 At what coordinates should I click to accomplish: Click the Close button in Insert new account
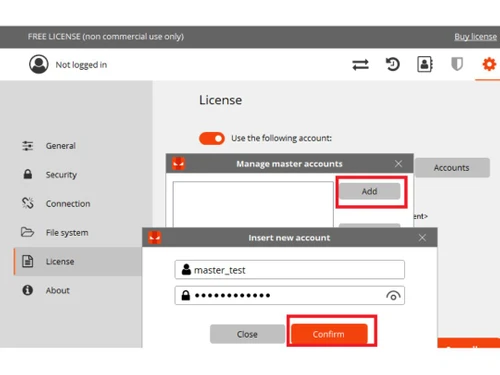tap(247, 334)
